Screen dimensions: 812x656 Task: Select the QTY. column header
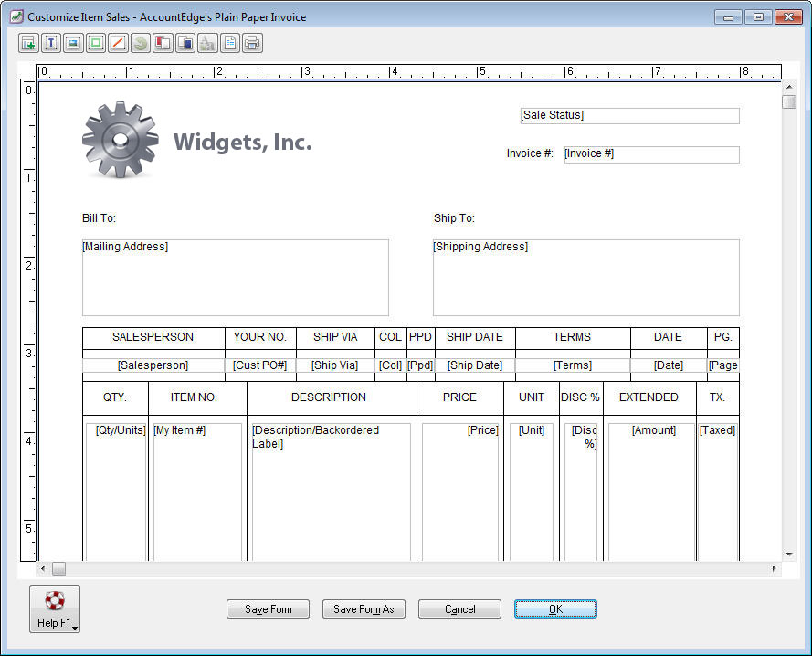click(x=115, y=397)
